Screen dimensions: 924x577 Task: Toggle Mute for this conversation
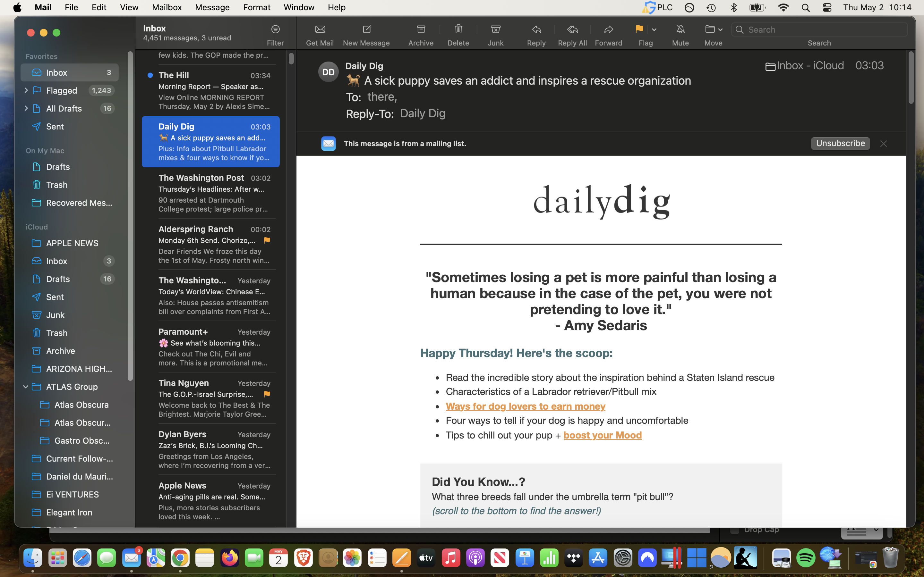click(680, 29)
